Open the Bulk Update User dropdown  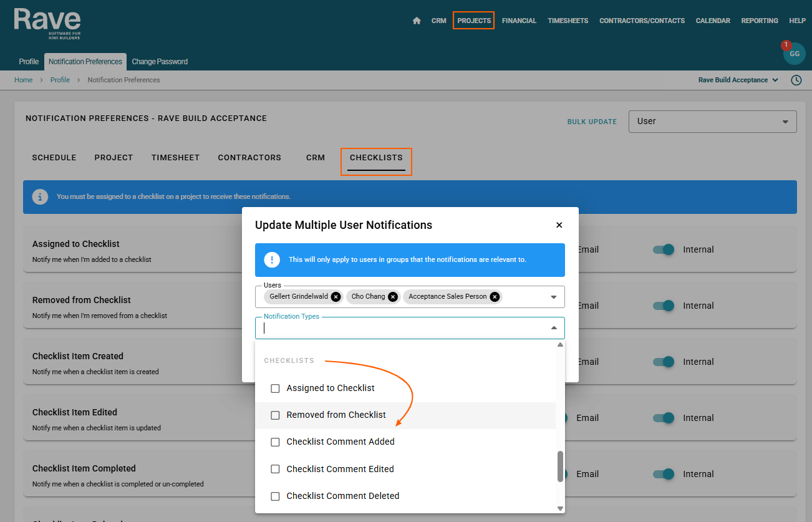pyautogui.click(x=712, y=122)
